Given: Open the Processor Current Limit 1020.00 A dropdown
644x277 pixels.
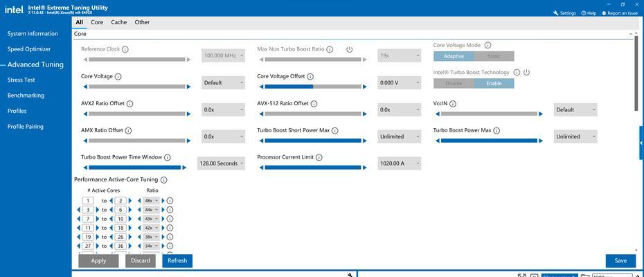Looking at the screenshot, I should pos(400,163).
